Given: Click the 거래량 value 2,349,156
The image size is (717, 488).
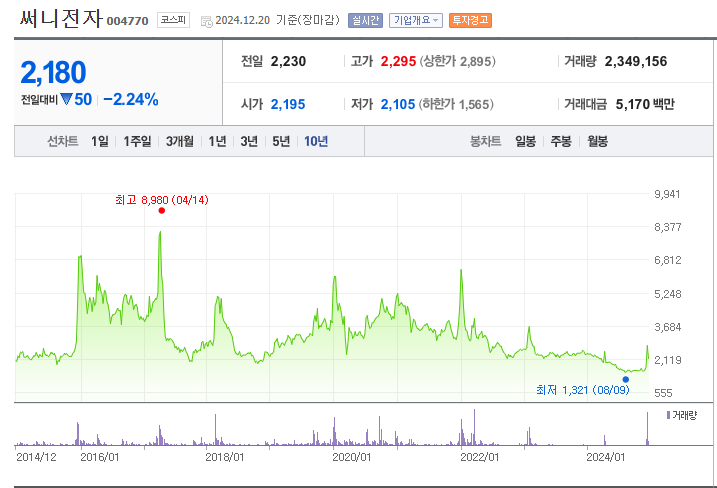Looking at the screenshot, I should click(636, 61).
